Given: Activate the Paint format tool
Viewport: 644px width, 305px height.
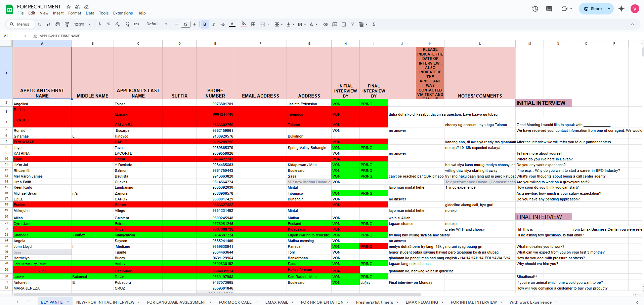Looking at the screenshot, I should [67, 24].
